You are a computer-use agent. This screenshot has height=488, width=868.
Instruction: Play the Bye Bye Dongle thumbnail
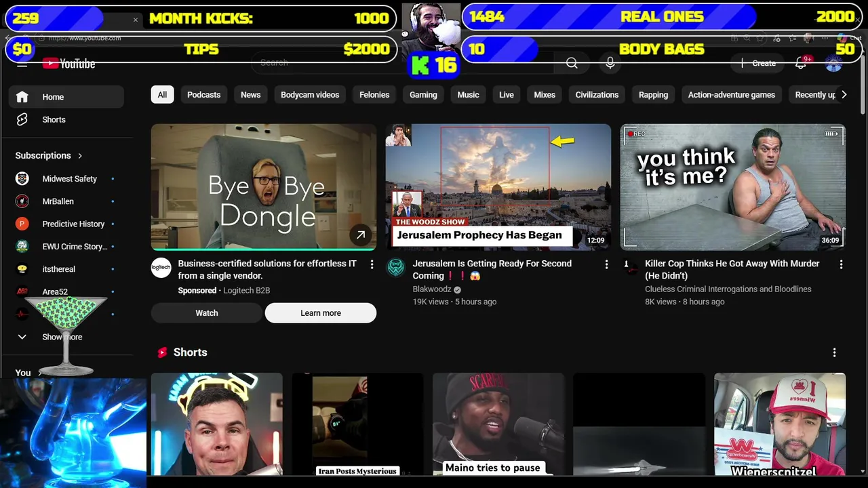tap(264, 187)
